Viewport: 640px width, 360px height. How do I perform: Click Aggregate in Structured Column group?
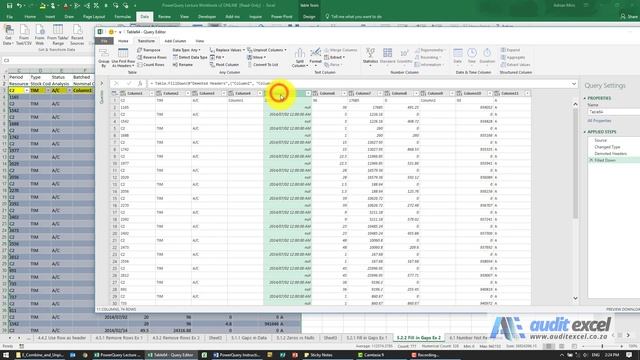[x=513, y=58]
